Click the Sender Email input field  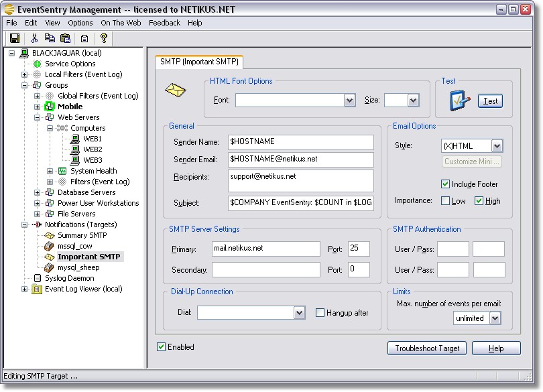pyautogui.click(x=300, y=159)
